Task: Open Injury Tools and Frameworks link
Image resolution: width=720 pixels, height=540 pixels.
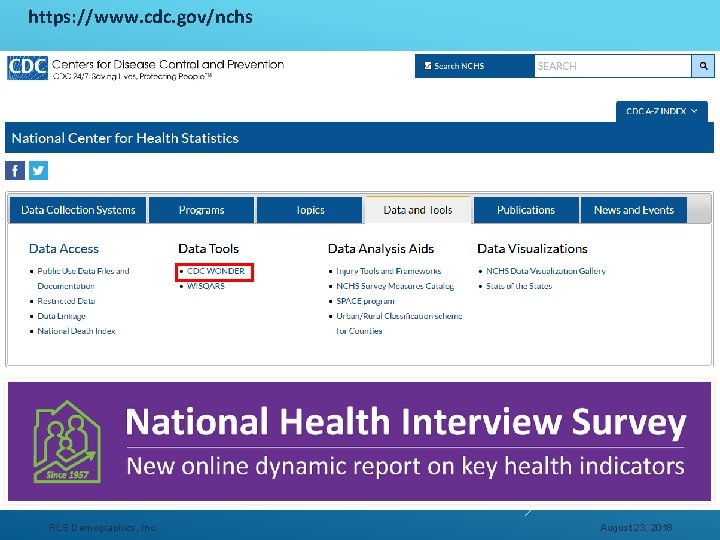Action: (388, 271)
